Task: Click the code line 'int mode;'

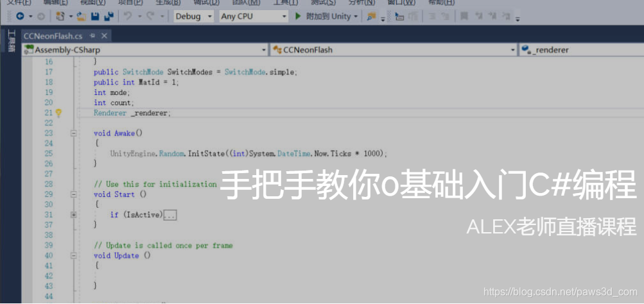Action: (112, 93)
